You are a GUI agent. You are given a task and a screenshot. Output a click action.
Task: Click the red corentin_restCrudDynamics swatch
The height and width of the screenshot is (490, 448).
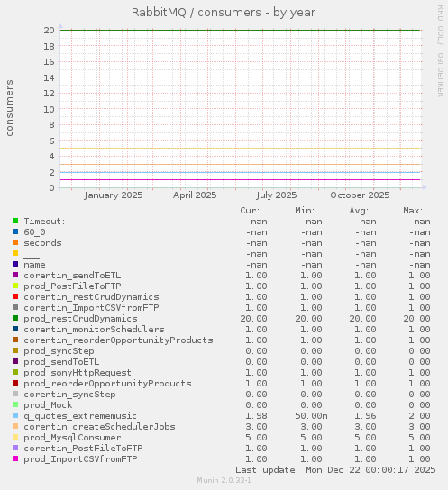pos(15,296)
